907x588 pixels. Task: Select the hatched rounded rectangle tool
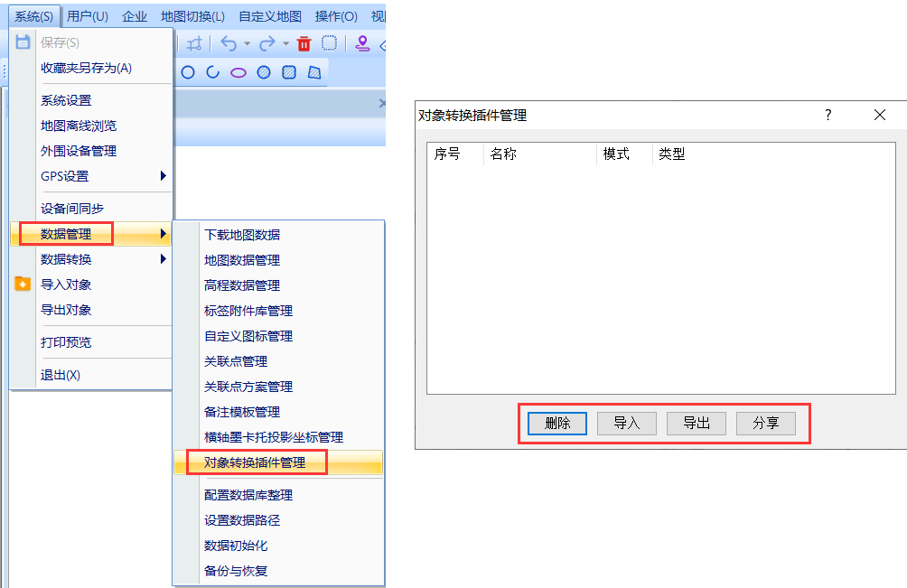(289, 73)
